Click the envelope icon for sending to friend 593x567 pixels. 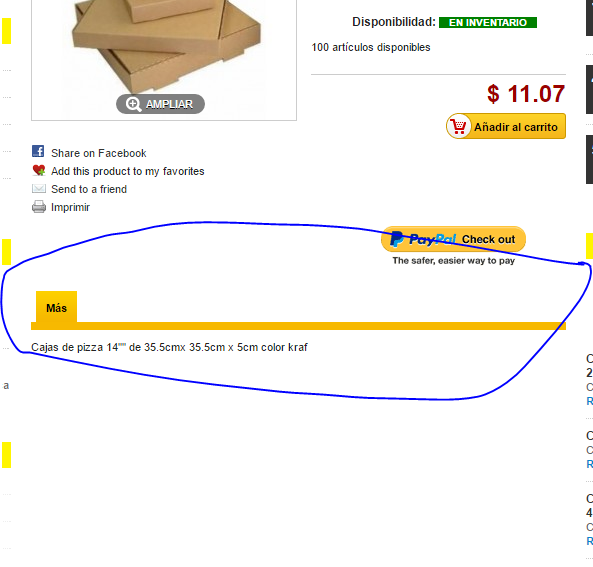click(39, 188)
